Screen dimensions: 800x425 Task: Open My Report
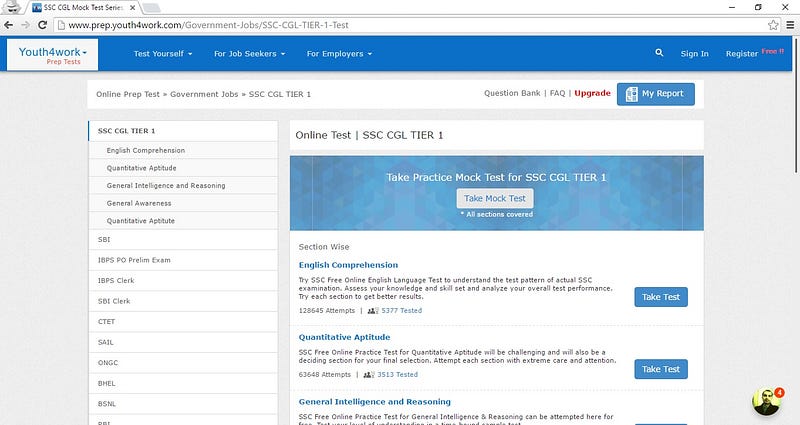coord(656,94)
